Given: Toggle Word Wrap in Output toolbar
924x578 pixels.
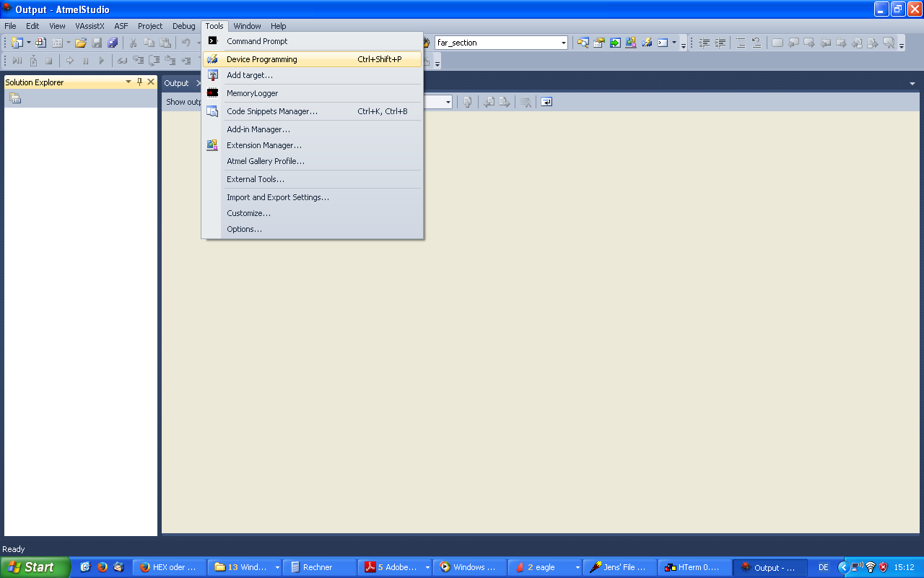Looking at the screenshot, I should pos(546,102).
